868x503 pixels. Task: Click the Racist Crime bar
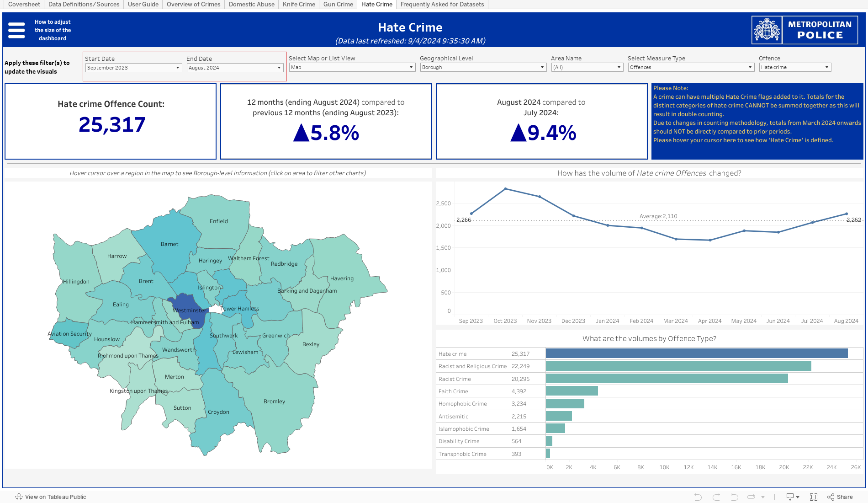click(667, 379)
